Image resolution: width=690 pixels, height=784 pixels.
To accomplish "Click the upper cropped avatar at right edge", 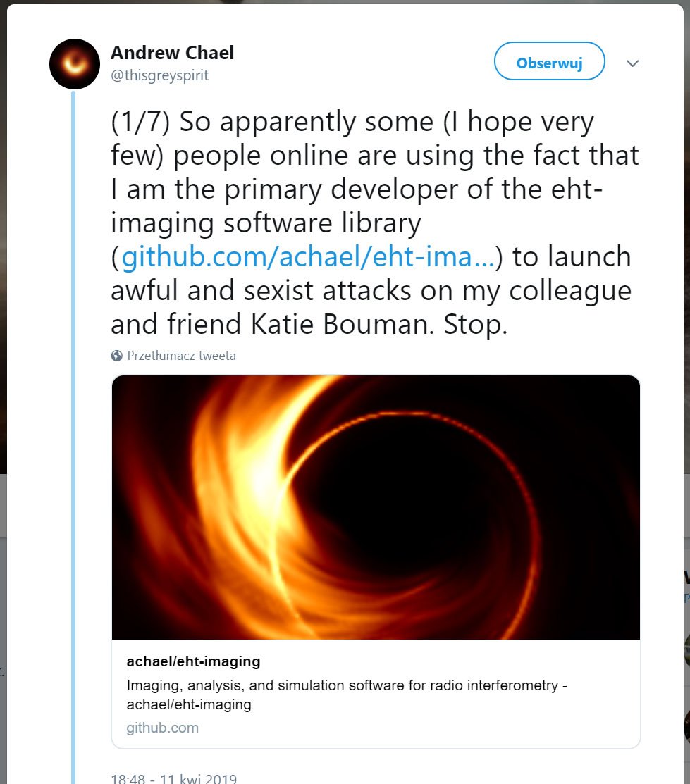I will tap(686, 650).
